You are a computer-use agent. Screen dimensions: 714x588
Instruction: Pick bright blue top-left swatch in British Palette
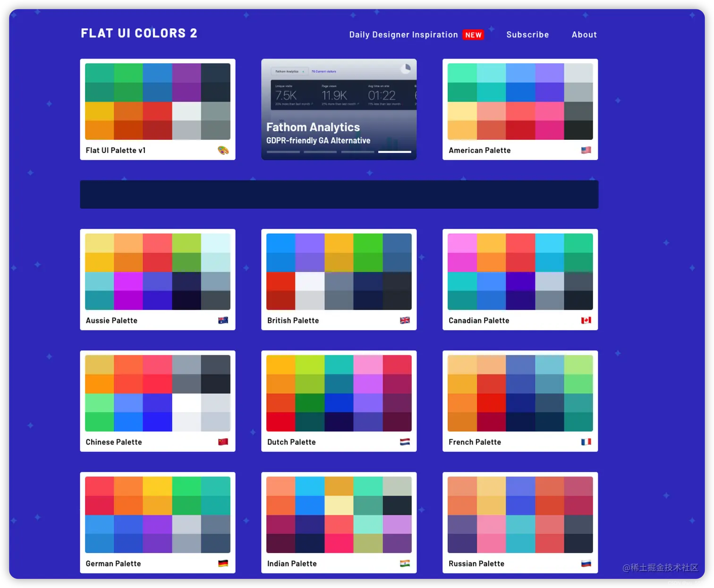point(281,243)
